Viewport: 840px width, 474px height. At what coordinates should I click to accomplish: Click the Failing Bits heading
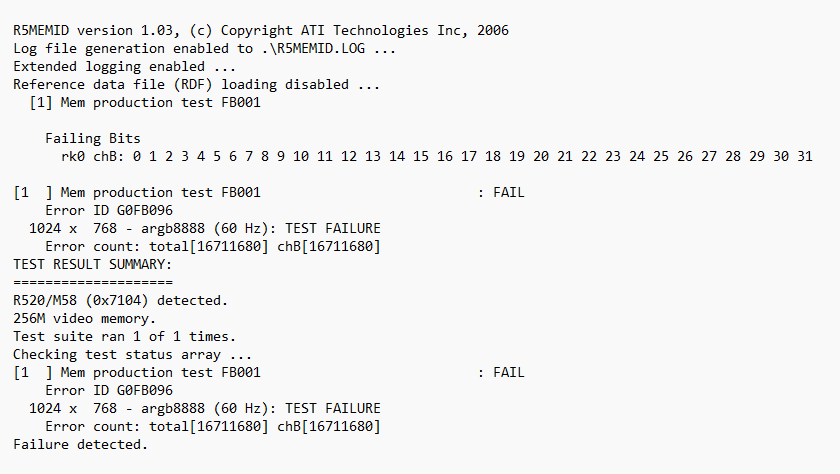(x=93, y=139)
